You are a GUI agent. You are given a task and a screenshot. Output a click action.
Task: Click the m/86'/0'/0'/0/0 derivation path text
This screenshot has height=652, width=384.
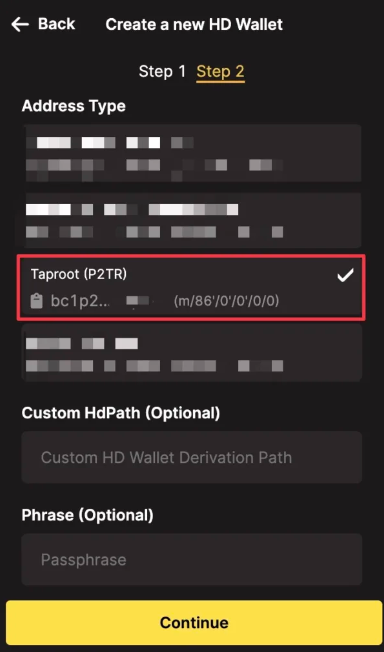226,301
